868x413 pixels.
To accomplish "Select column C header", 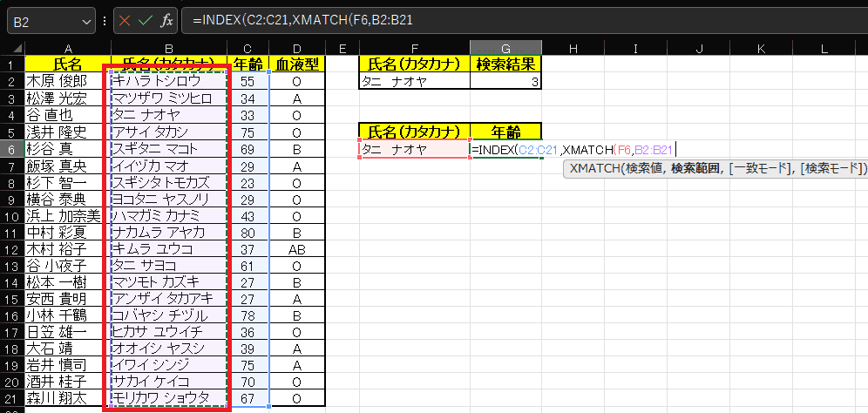I will [248, 47].
